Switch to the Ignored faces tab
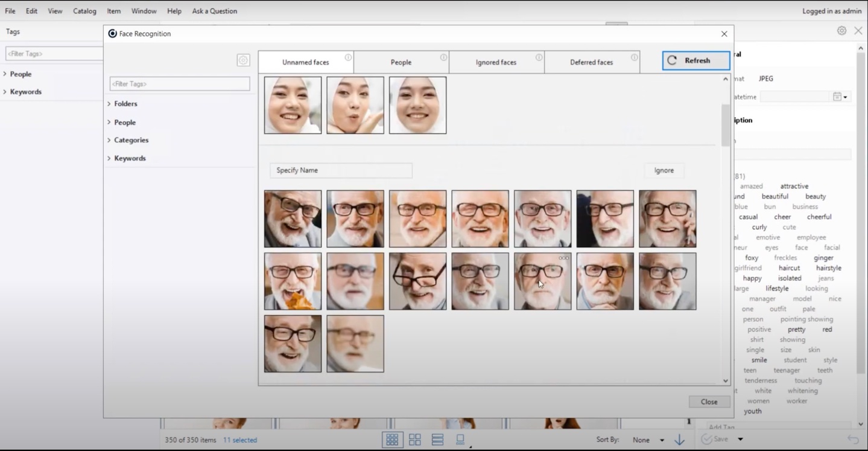868x451 pixels. click(x=496, y=62)
